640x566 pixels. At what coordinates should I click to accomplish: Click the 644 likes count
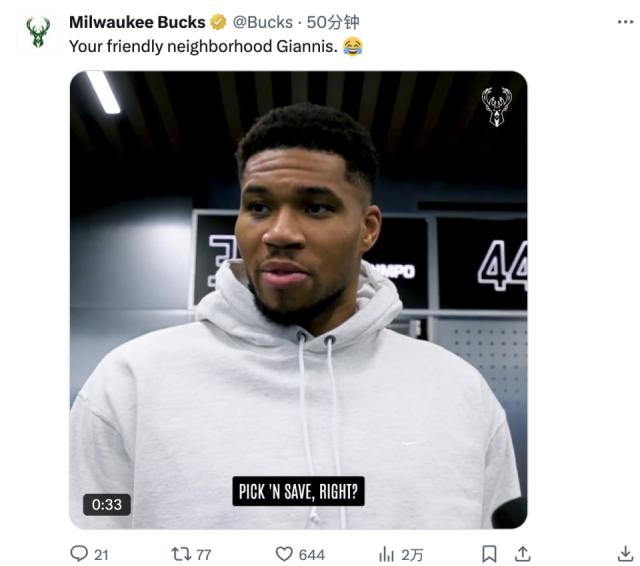pyautogui.click(x=312, y=553)
